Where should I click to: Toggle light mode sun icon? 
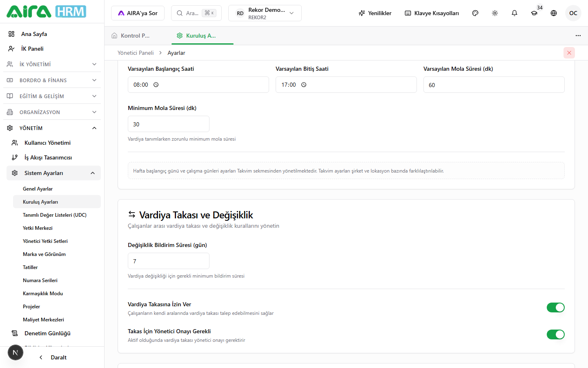pos(495,13)
